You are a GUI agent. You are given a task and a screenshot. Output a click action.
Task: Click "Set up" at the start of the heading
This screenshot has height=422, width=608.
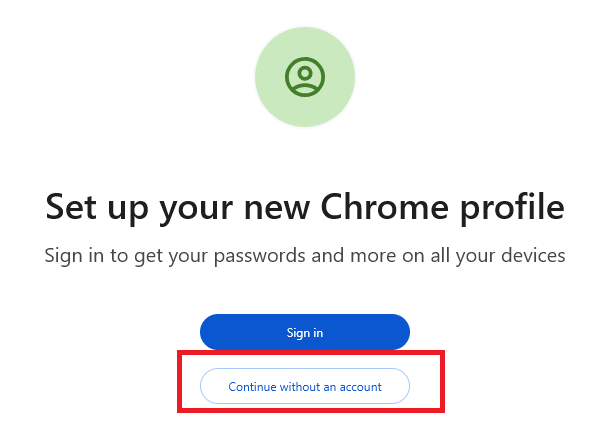coord(100,207)
